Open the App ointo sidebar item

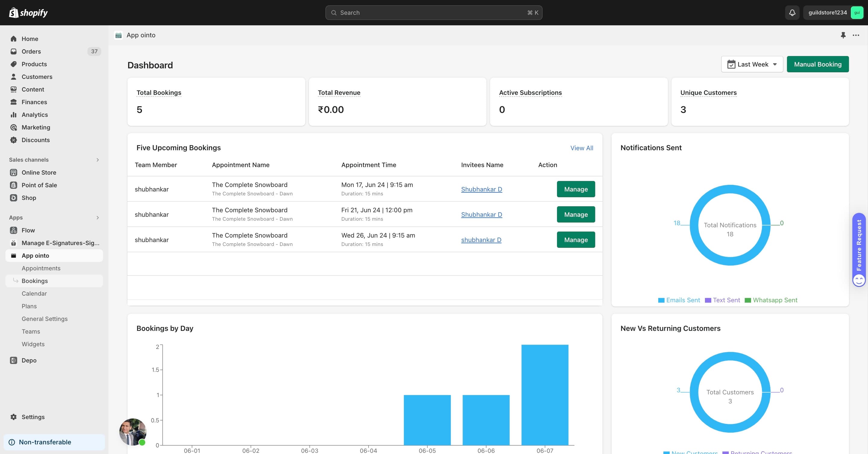click(x=54, y=256)
